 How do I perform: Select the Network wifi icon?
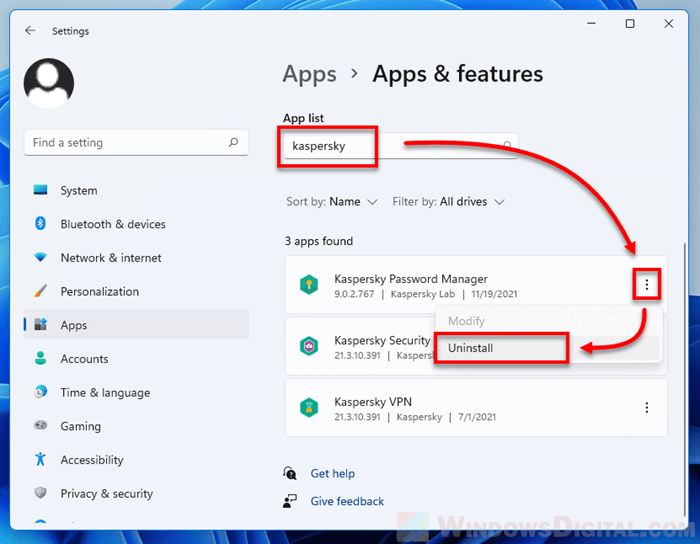pos(40,257)
